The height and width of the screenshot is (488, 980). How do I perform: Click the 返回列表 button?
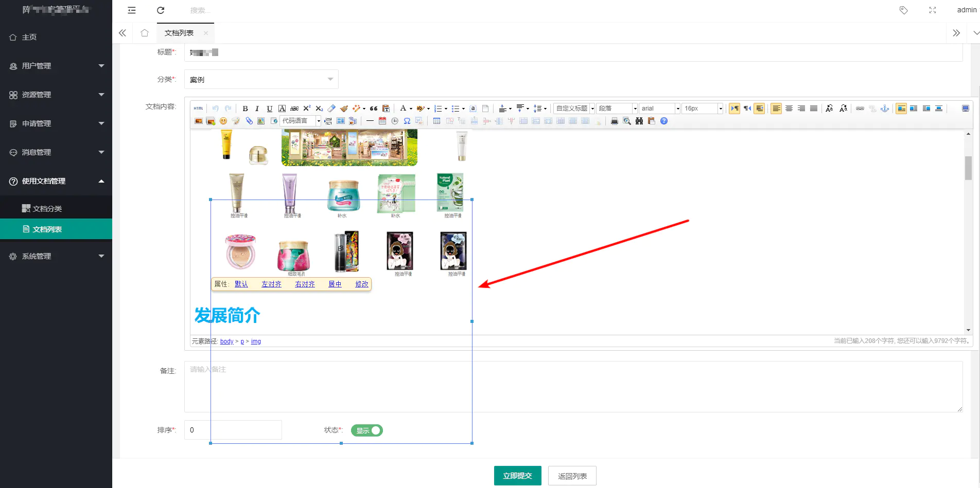572,476
